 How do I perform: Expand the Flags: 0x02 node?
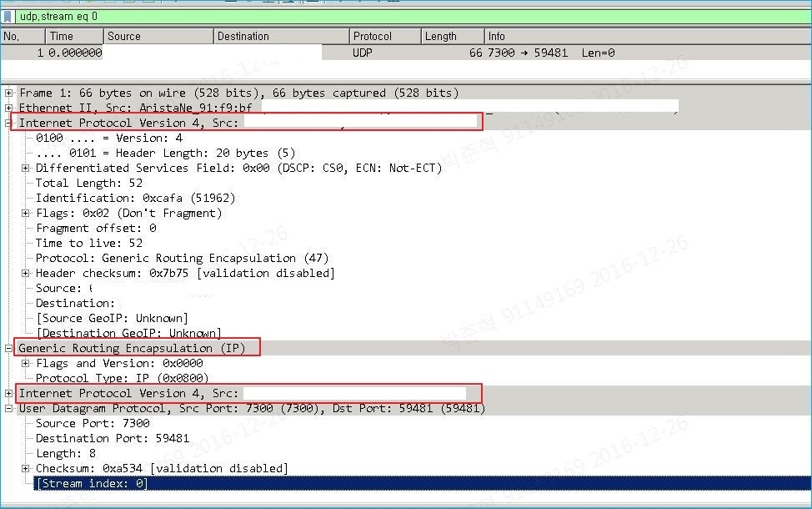(x=26, y=213)
